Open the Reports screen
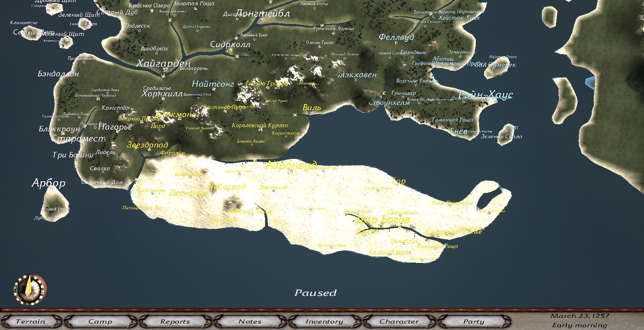This screenshot has width=644, height=330. pos(175,321)
